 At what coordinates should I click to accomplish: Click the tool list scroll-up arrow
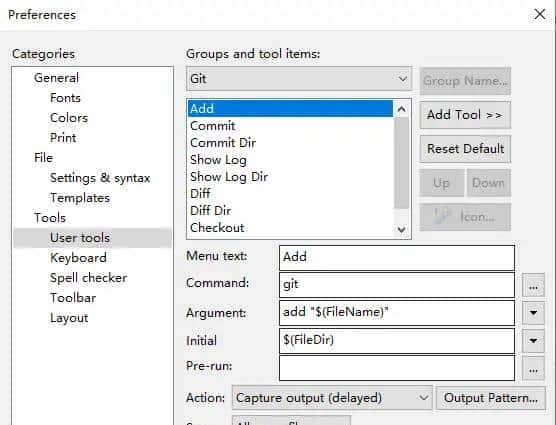click(401, 109)
